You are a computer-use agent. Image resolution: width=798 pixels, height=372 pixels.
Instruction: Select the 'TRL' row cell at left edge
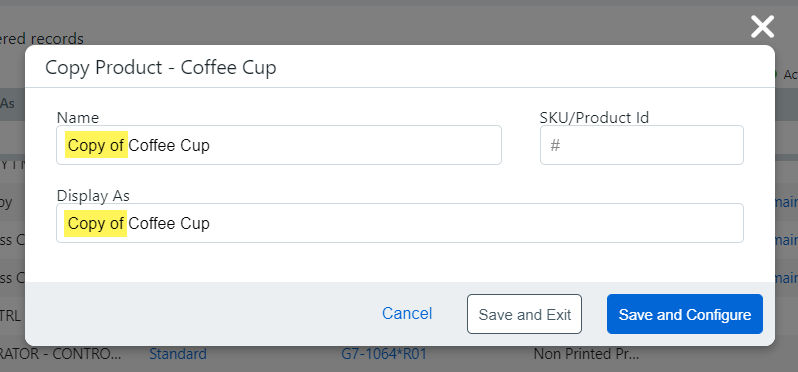point(10,316)
